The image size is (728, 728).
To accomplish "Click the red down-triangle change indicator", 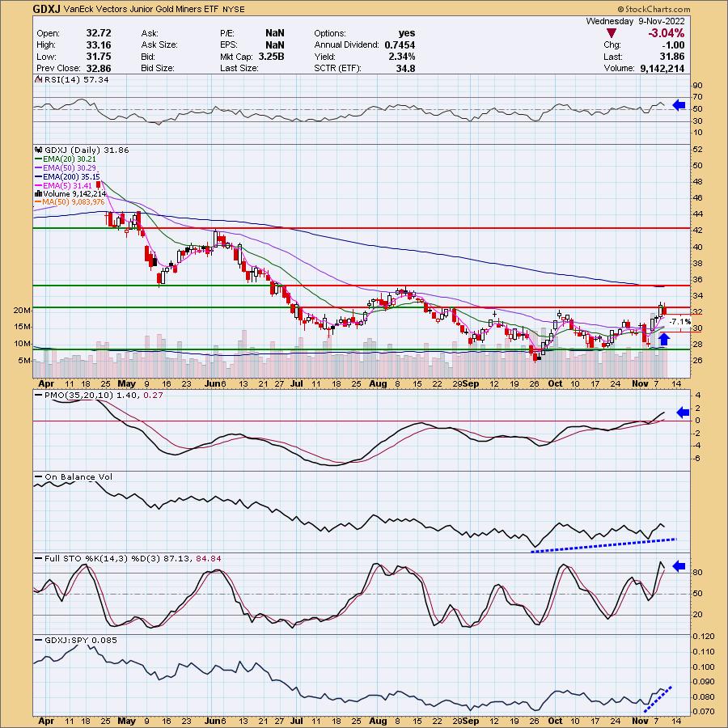I will tap(612, 33).
